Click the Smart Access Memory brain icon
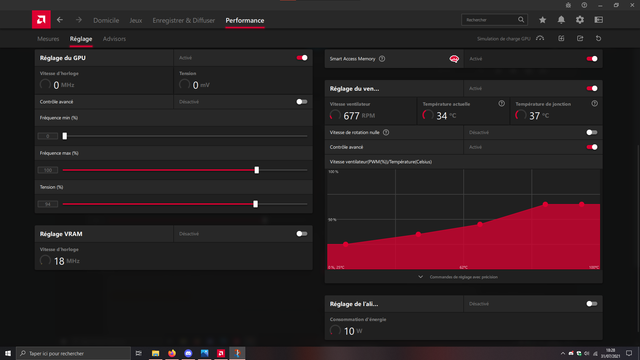The image size is (640, 360). click(x=454, y=59)
